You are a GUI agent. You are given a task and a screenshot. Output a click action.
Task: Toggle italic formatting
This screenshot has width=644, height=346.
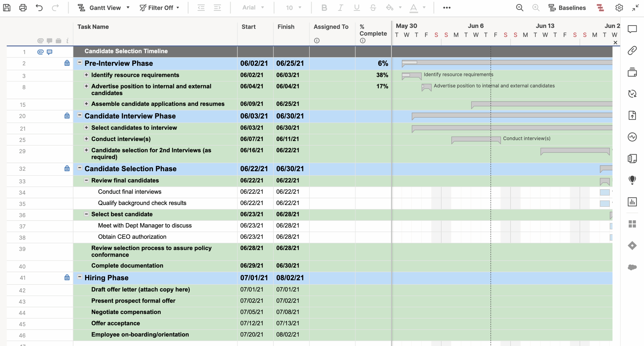[340, 8]
